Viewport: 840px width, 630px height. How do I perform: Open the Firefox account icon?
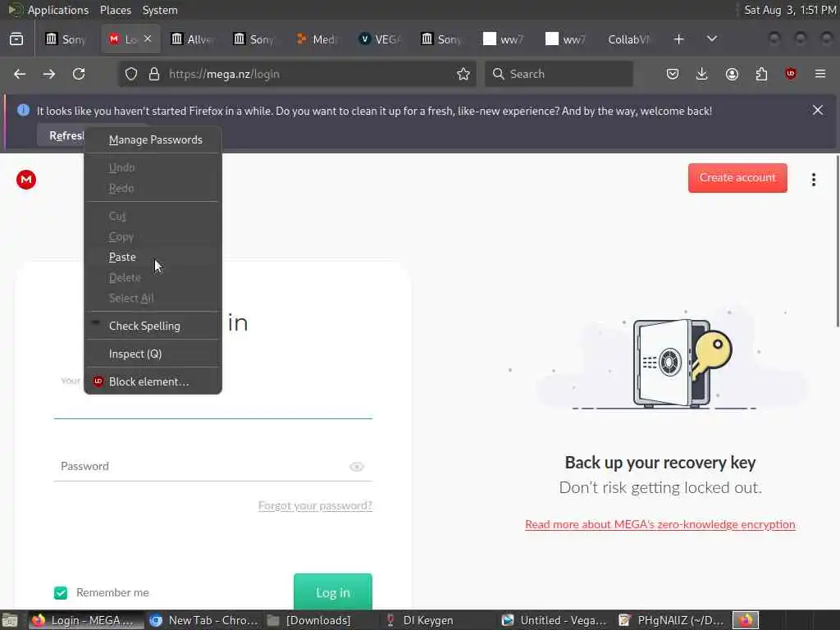coord(732,74)
